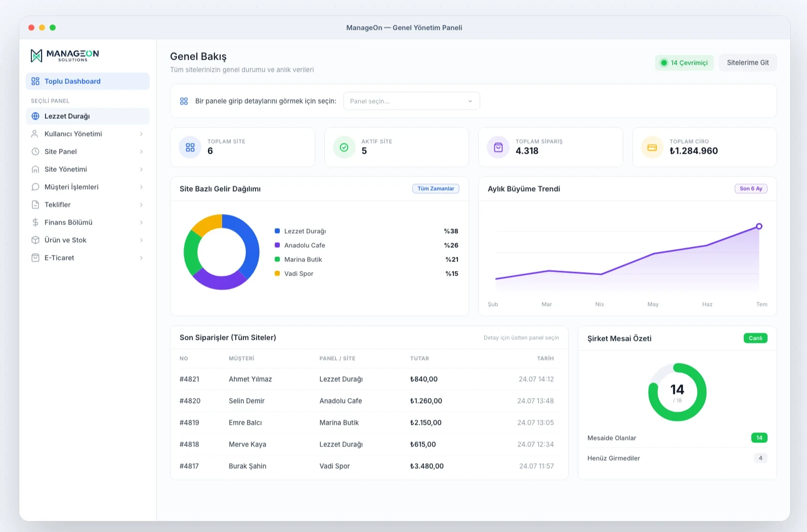The width and height of the screenshot is (807, 532).
Task: Click the Toplam Sipariş bag icon
Action: coord(498,147)
